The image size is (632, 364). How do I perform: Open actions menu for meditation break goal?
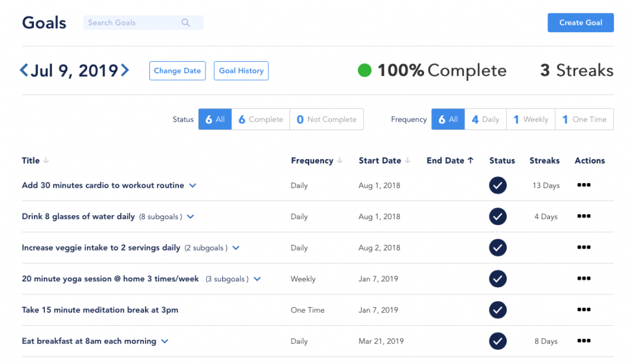click(584, 310)
